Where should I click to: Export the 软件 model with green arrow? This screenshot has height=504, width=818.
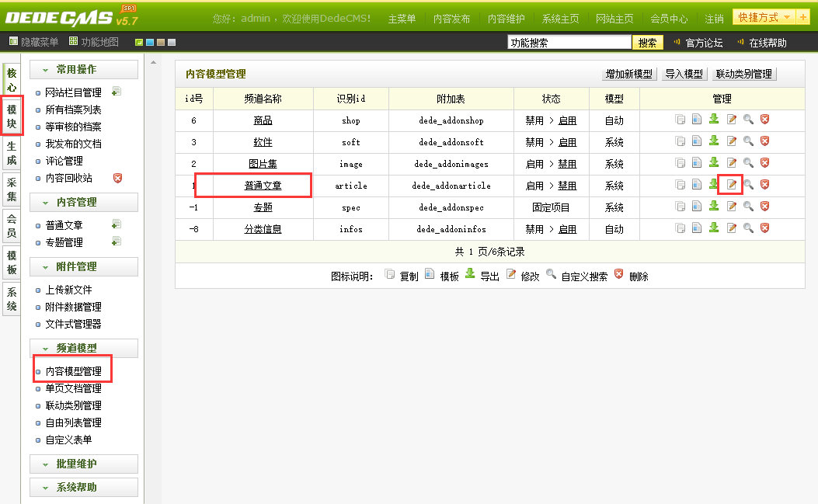click(x=714, y=141)
